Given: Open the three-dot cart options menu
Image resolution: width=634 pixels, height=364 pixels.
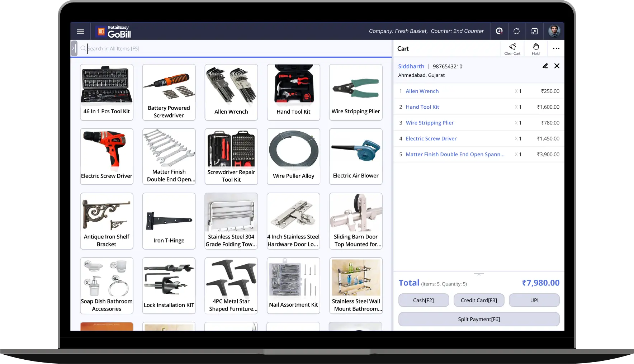Looking at the screenshot, I should click(x=556, y=48).
